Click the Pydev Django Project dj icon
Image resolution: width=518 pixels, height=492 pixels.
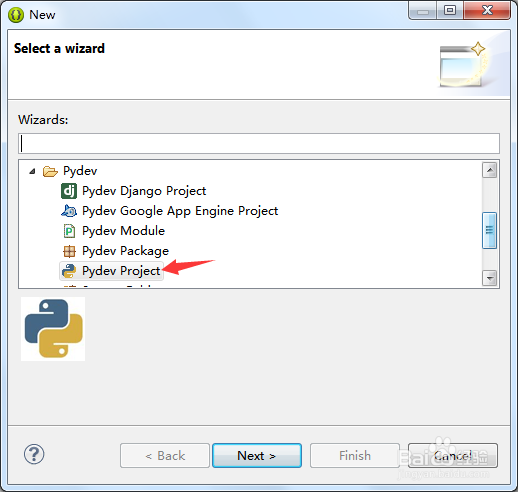click(x=69, y=191)
